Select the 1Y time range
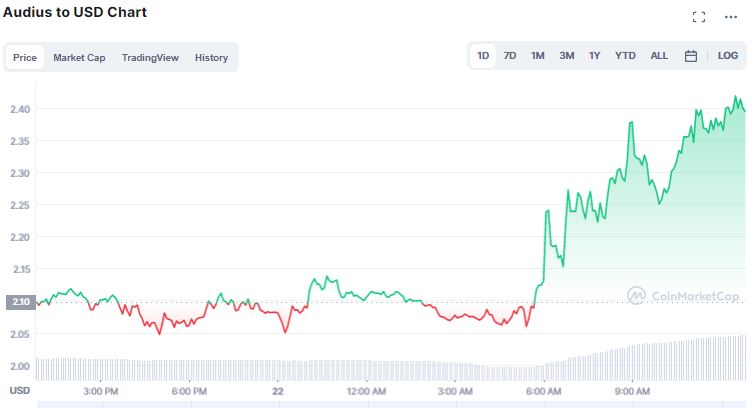This screenshot has height=408, width=755. pyautogui.click(x=594, y=55)
